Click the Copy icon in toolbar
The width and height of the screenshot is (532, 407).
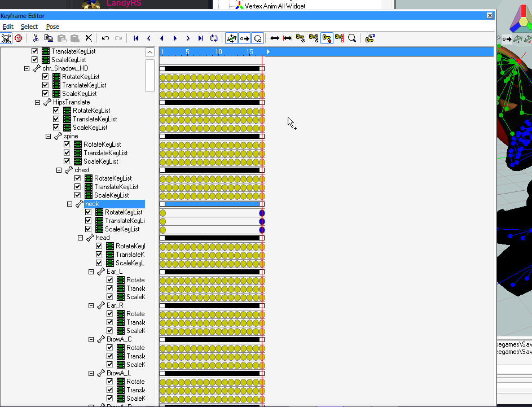49,38
